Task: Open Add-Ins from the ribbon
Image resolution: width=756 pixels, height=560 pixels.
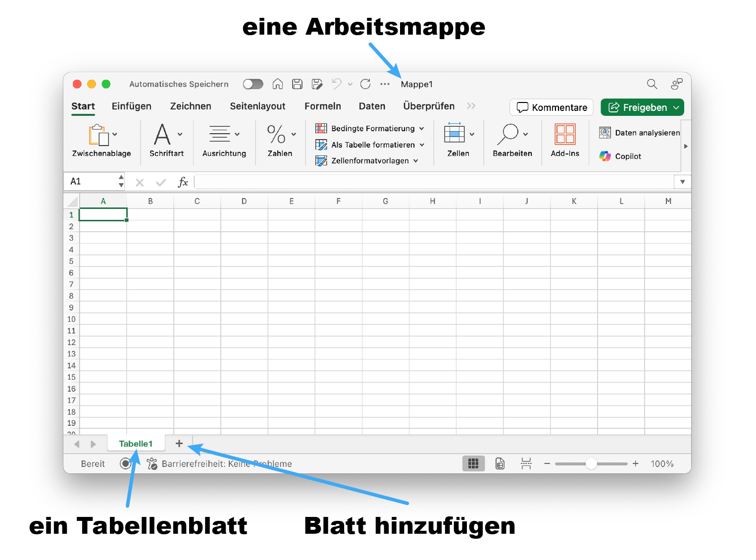Action: click(x=565, y=141)
